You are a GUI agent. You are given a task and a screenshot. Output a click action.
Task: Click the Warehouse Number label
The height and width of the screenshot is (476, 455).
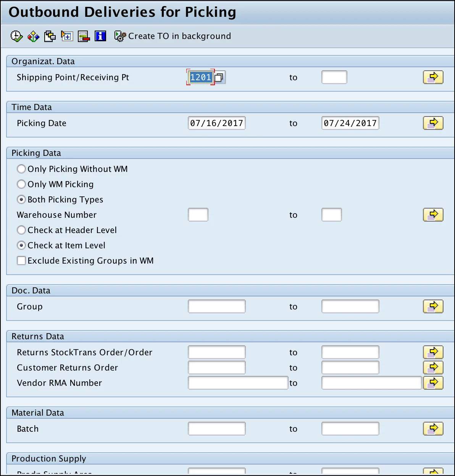(57, 215)
